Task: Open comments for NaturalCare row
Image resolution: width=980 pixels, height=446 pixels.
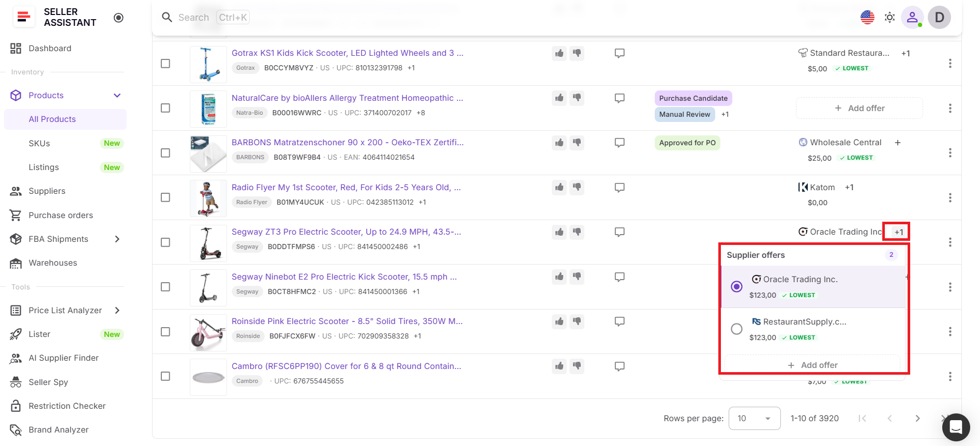Action: (620, 98)
